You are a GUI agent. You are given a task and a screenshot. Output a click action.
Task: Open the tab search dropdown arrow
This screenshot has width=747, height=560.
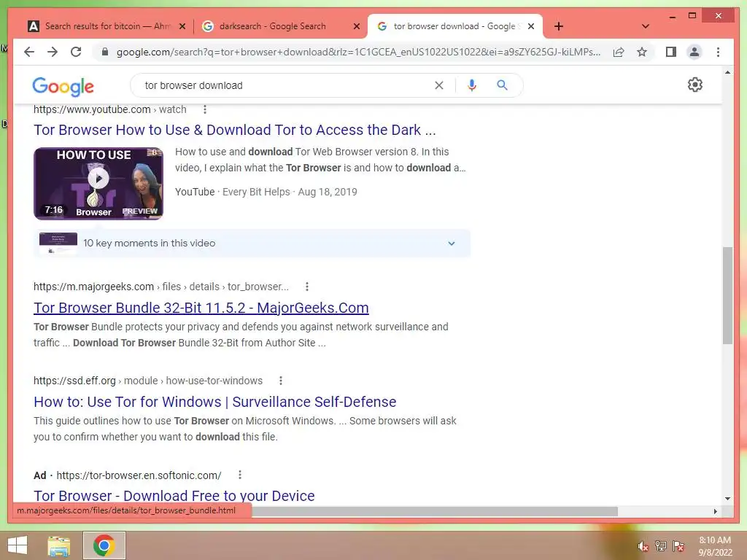(x=646, y=26)
